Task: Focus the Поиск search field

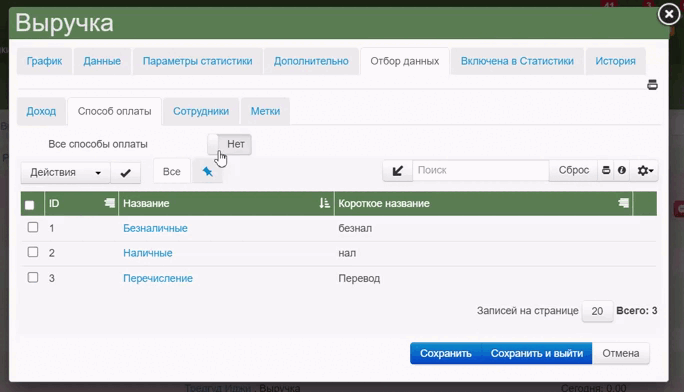Action: click(x=481, y=170)
